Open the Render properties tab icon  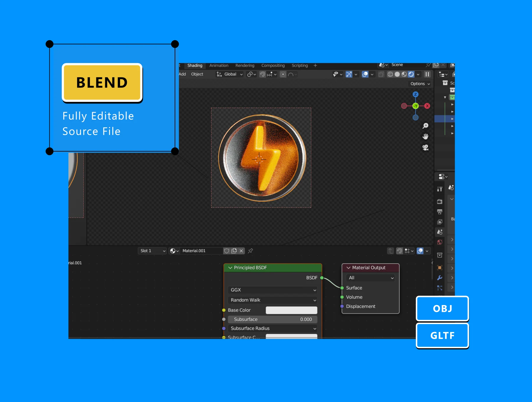tap(440, 202)
